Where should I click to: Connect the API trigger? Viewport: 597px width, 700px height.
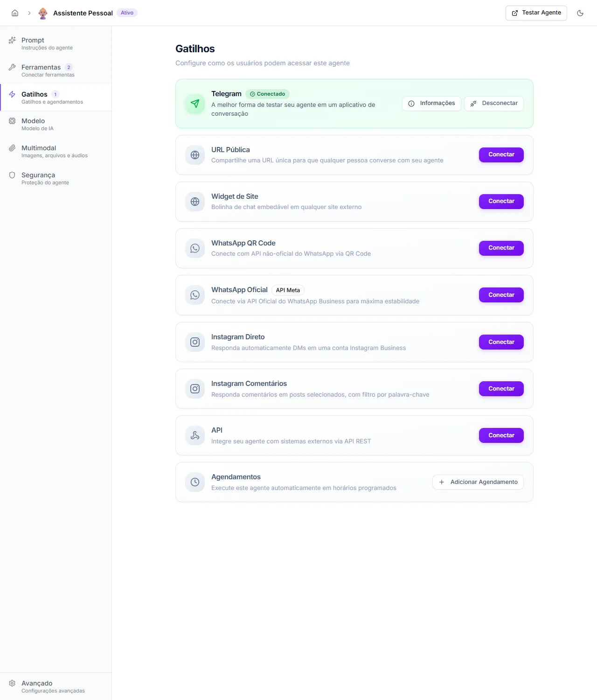pyautogui.click(x=501, y=435)
